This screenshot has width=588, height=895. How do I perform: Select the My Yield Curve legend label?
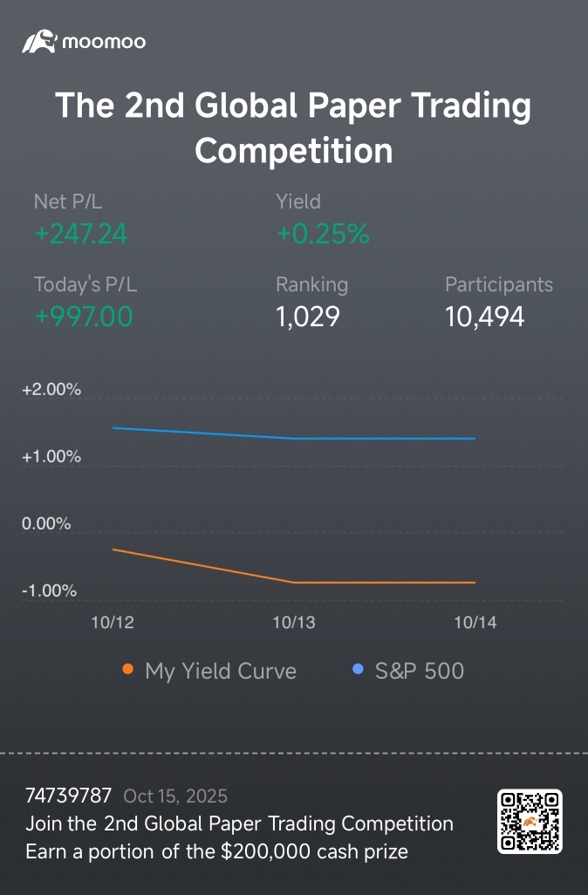(221, 671)
